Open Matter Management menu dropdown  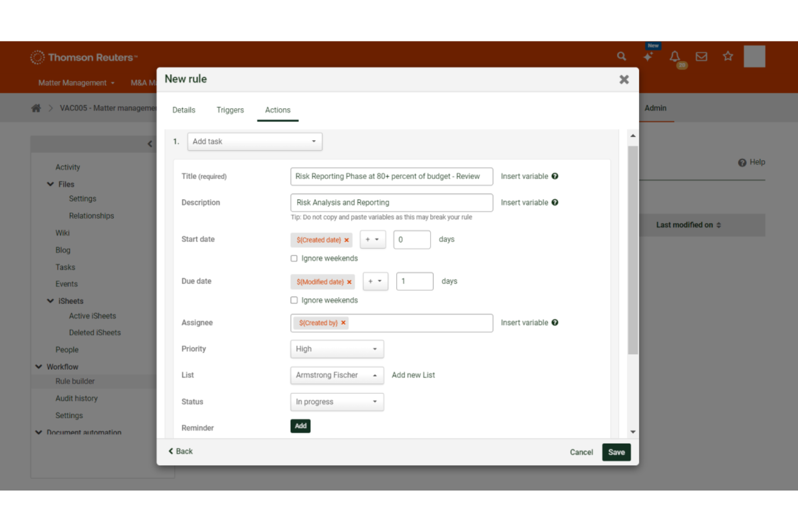click(76, 83)
